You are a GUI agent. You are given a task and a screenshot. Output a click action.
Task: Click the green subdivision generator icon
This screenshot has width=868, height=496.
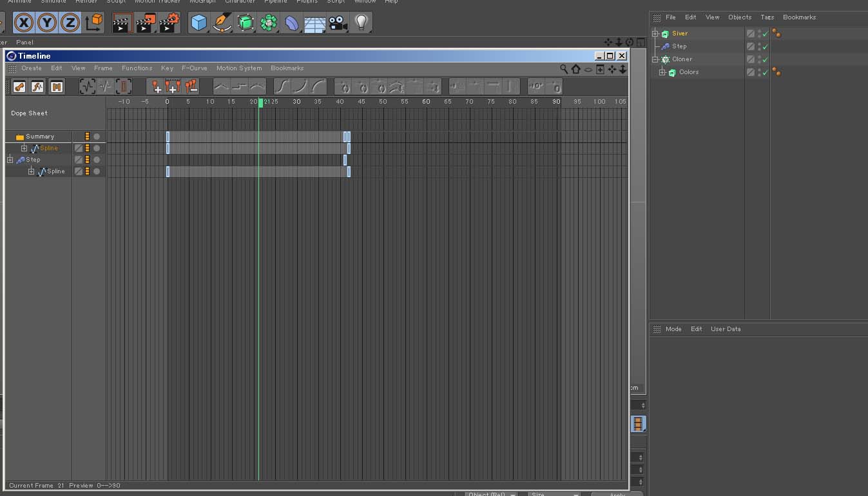pyautogui.click(x=246, y=23)
